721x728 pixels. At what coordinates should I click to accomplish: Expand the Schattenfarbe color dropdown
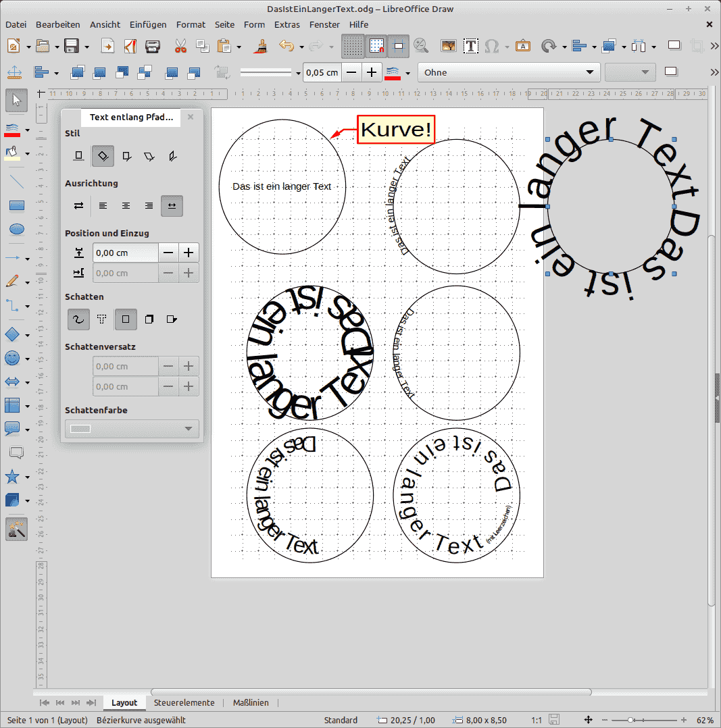click(189, 429)
